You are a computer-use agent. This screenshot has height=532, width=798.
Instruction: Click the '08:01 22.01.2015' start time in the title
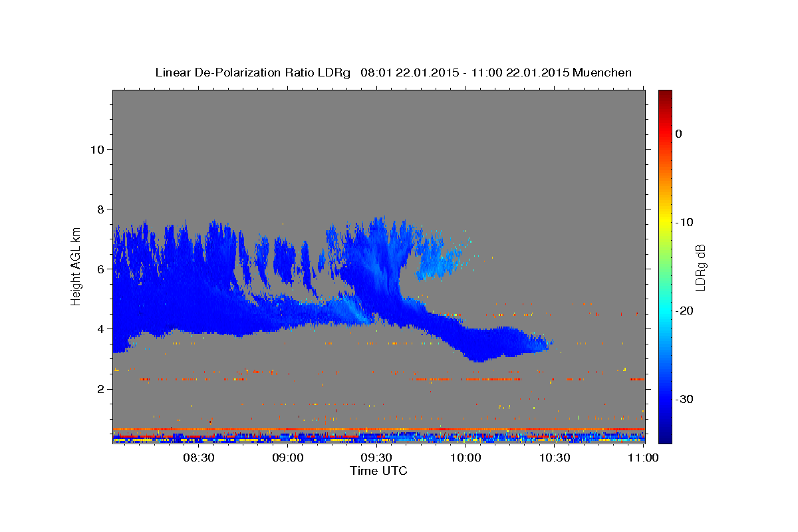409,72
